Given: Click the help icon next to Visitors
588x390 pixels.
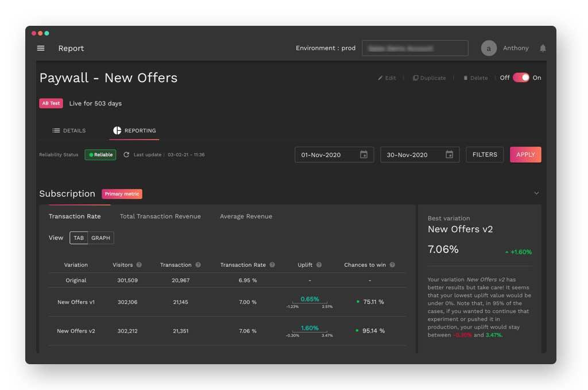Looking at the screenshot, I should [139, 264].
